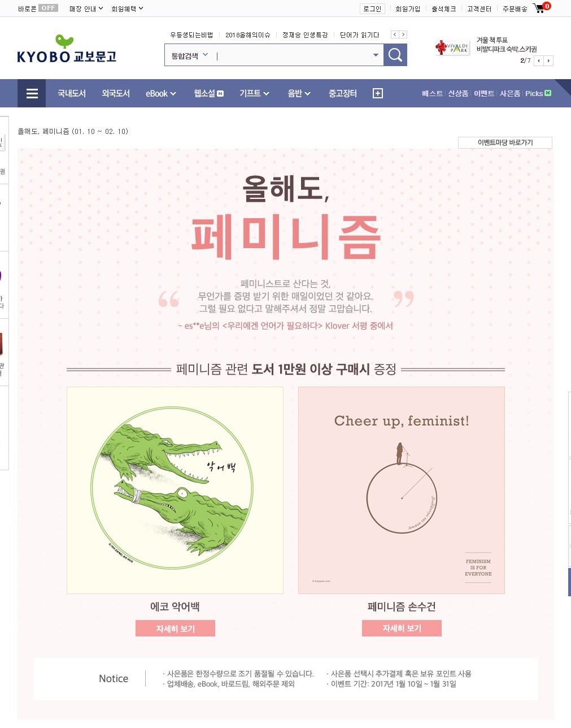
Task: Expand the 회원혜택 menu
Action: [127, 8]
